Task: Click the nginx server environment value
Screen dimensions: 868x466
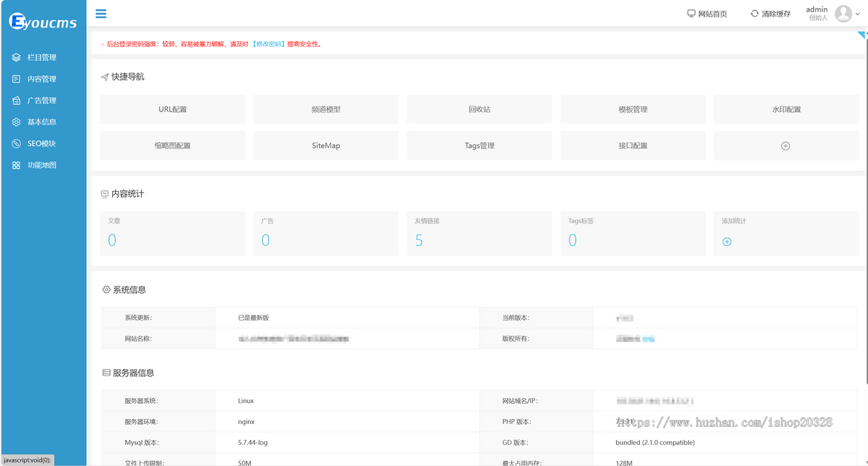Action: [x=246, y=422]
